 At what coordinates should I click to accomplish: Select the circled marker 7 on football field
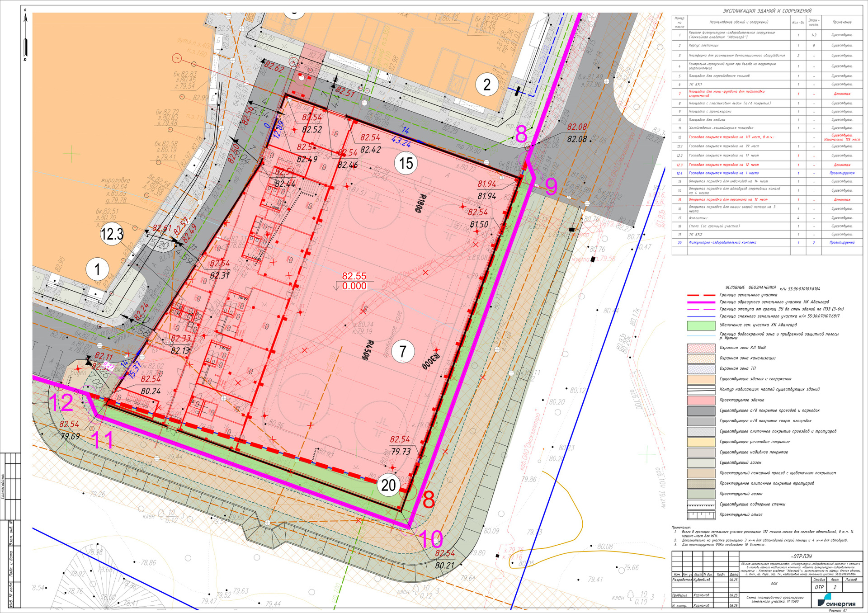click(403, 351)
